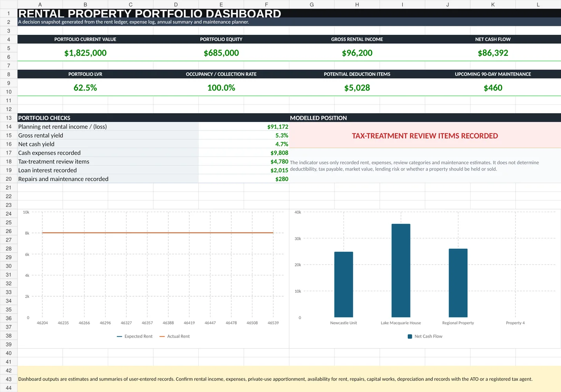Click the orange Actual Rent line
The height and width of the screenshot is (392, 561).
[x=158, y=233]
